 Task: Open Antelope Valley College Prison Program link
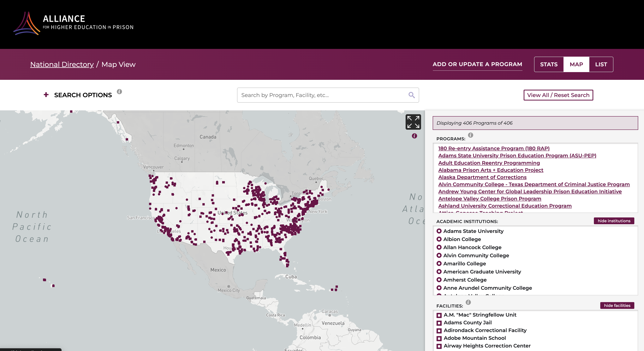click(490, 199)
